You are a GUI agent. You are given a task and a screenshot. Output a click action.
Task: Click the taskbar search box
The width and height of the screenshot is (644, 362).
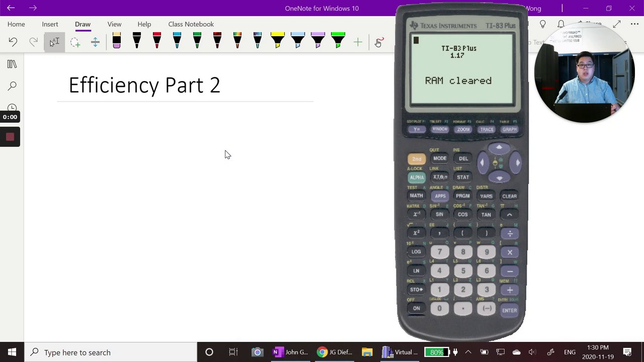111,352
